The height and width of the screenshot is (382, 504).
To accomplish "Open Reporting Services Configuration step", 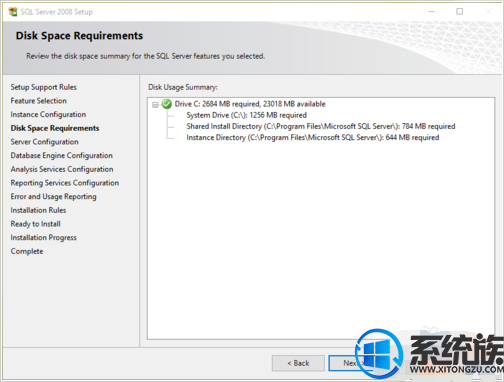I will click(65, 183).
